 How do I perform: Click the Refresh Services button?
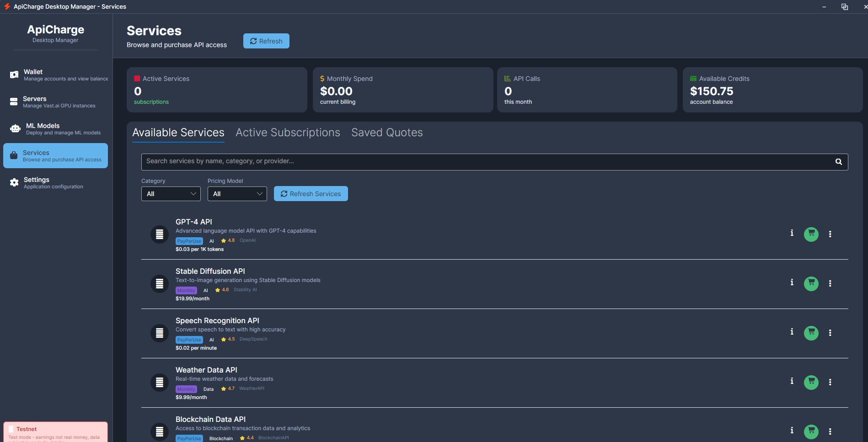311,194
